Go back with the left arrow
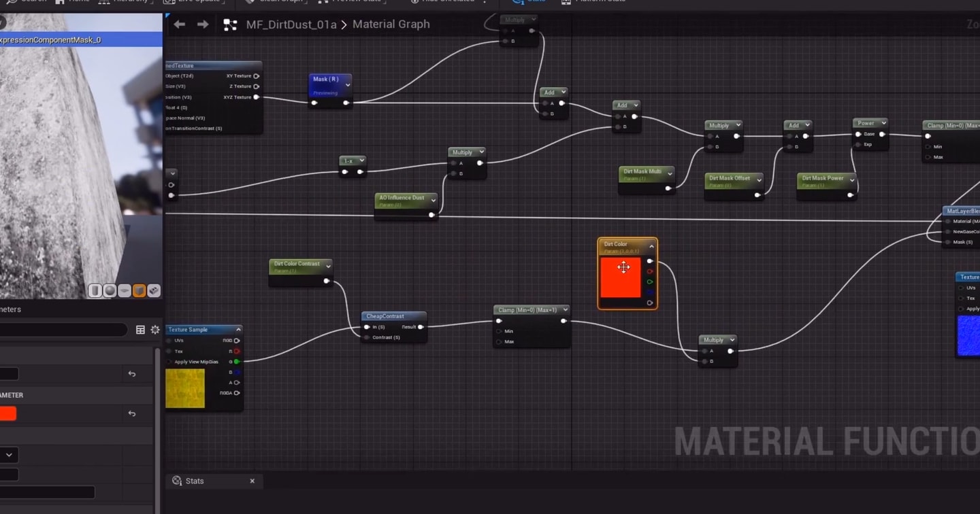980x514 pixels. pyautogui.click(x=179, y=24)
